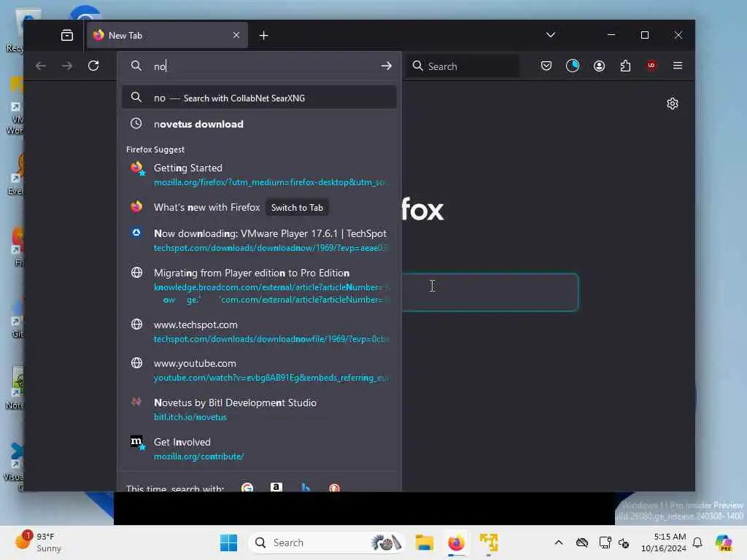This screenshot has width=747, height=560.
Task: Click the cloud sync tray icon
Action: coord(582,542)
